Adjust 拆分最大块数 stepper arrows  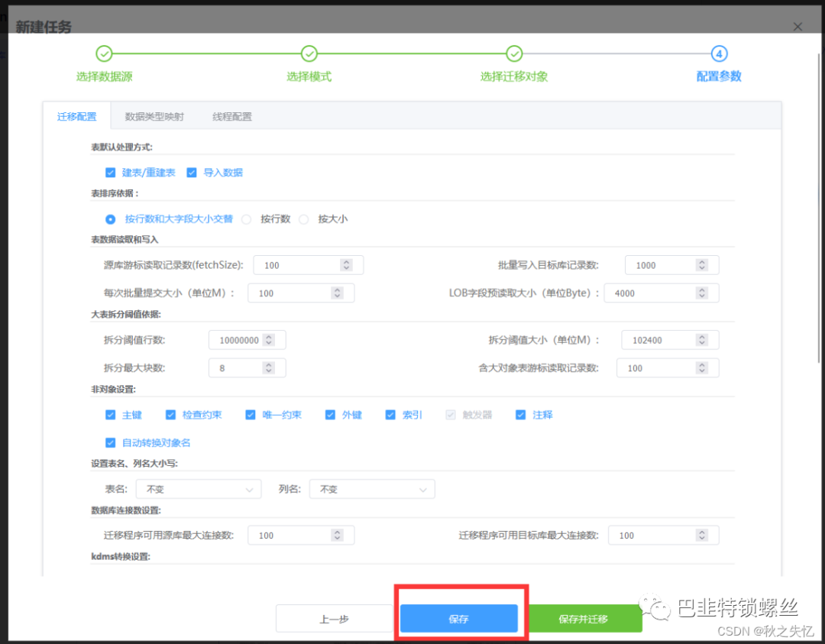point(269,367)
